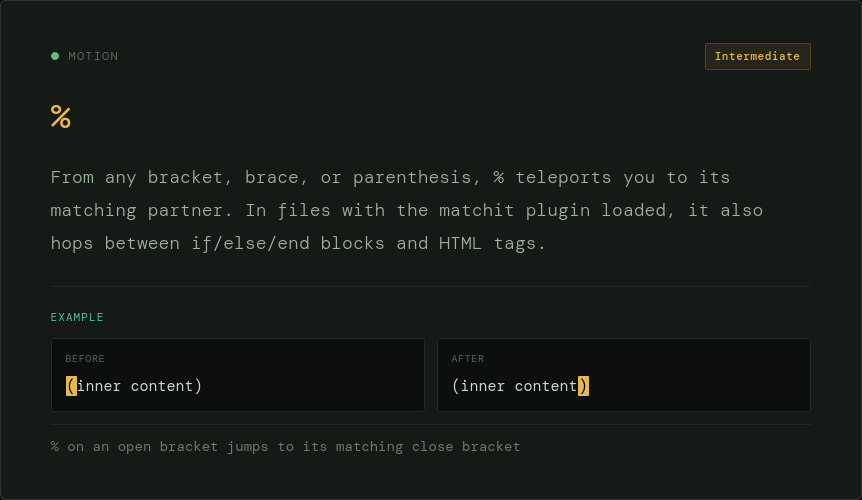
Task: Click the caption about matching close bracket
Action: click(x=286, y=447)
